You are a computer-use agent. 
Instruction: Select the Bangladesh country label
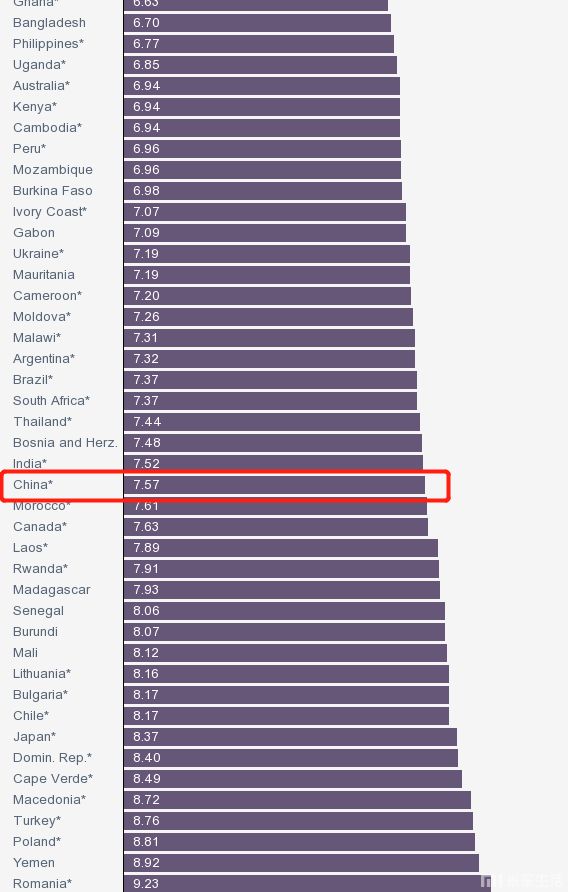click(50, 23)
